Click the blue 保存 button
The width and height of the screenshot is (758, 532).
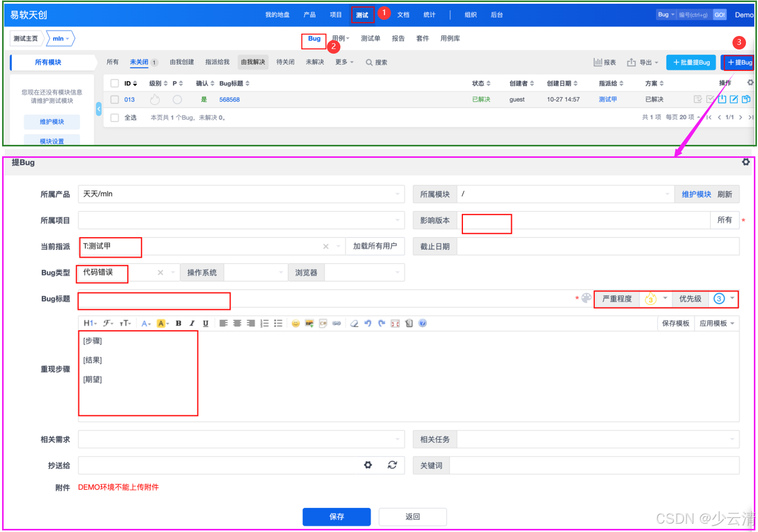click(x=337, y=516)
